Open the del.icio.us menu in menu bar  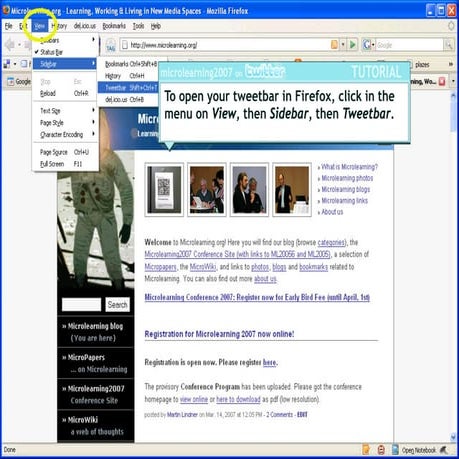point(85,26)
